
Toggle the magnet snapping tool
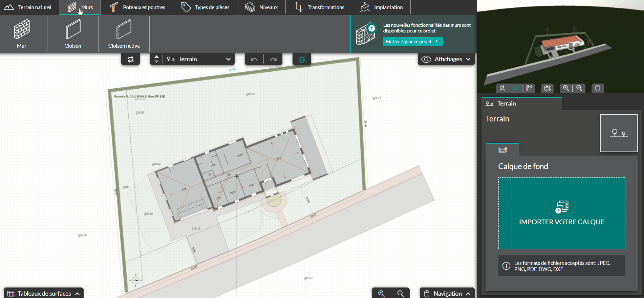point(302,60)
